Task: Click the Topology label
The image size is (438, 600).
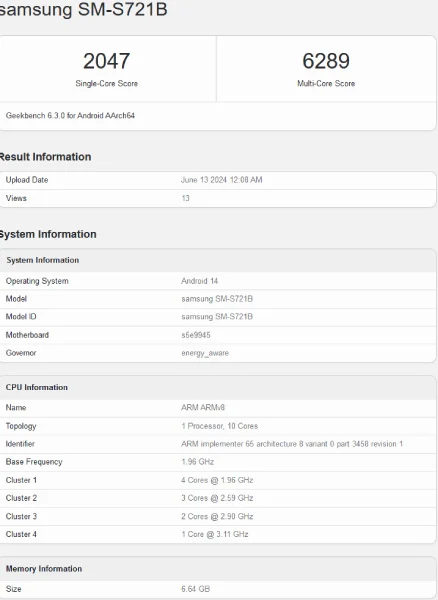Action: pos(21,426)
